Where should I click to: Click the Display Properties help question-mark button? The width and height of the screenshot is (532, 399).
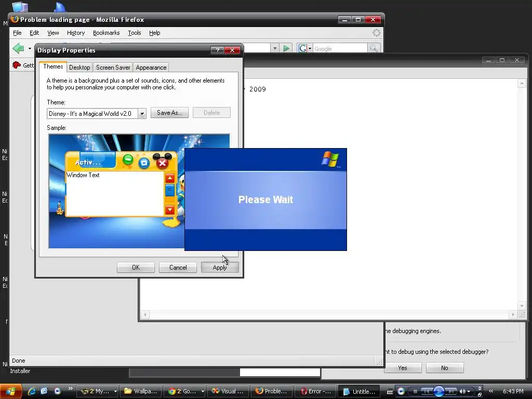point(217,50)
